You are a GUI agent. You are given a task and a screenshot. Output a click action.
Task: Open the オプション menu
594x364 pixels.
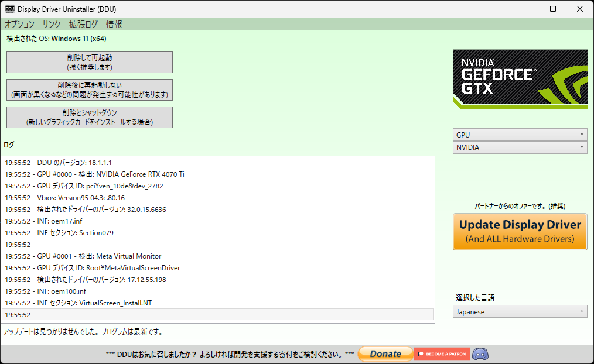19,24
